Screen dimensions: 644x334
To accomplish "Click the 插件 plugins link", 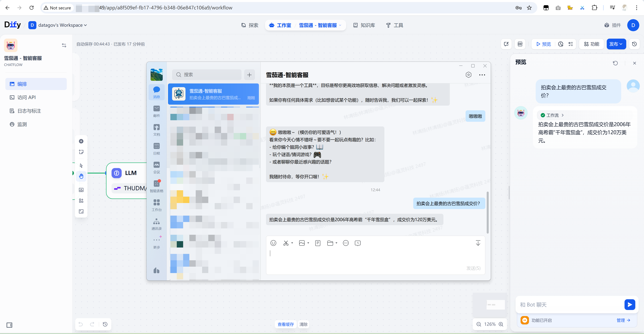I will click(x=612, y=25).
